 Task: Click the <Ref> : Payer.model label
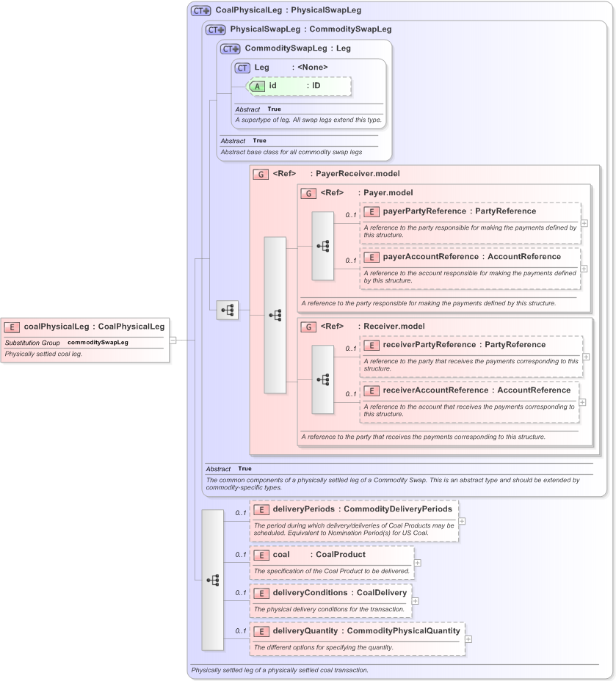366,193
